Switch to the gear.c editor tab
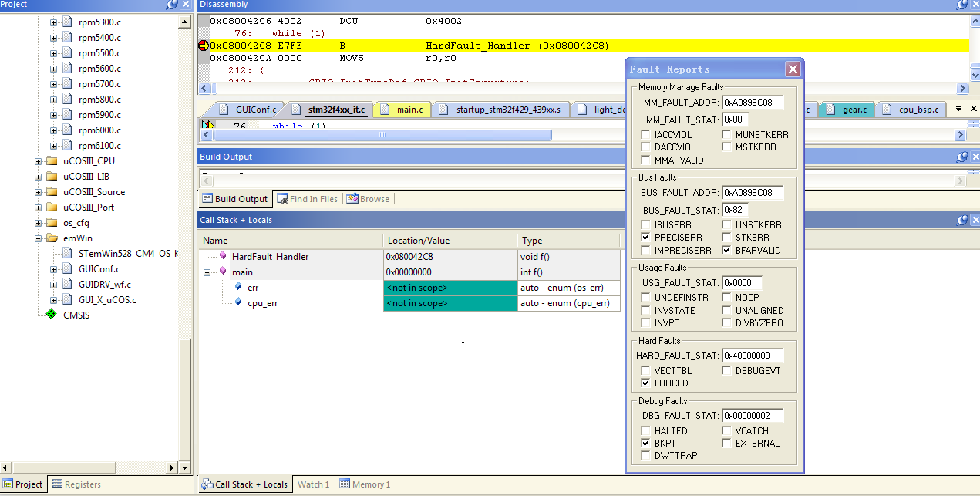 click(x=847, y=110)
